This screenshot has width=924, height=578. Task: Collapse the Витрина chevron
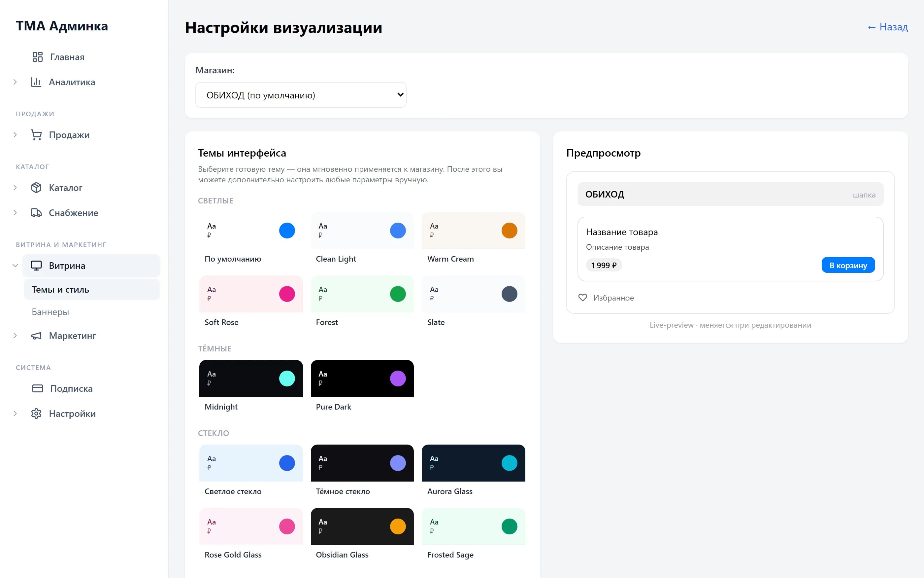[x=15, y=266]
